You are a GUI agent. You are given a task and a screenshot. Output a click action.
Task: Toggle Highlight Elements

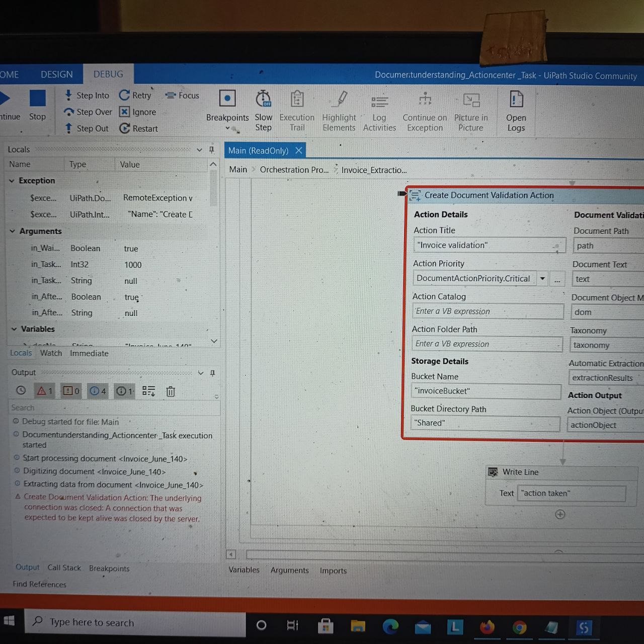339,111
